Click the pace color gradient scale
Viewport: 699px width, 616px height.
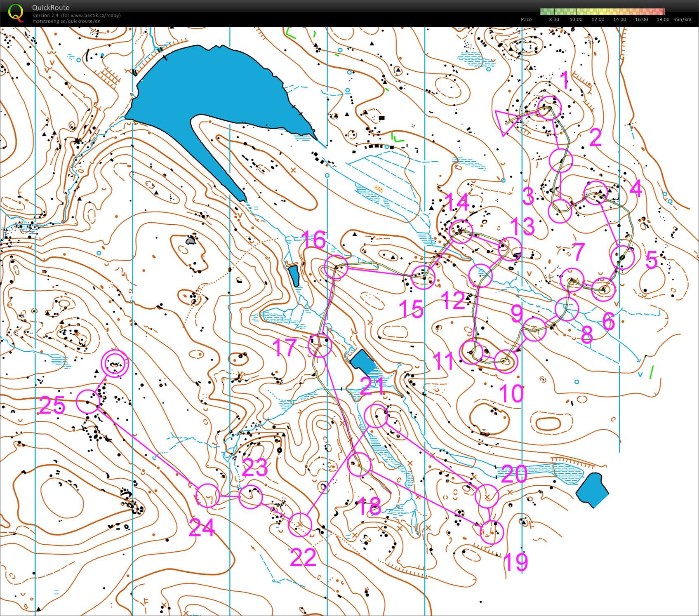tap(602, 12)
